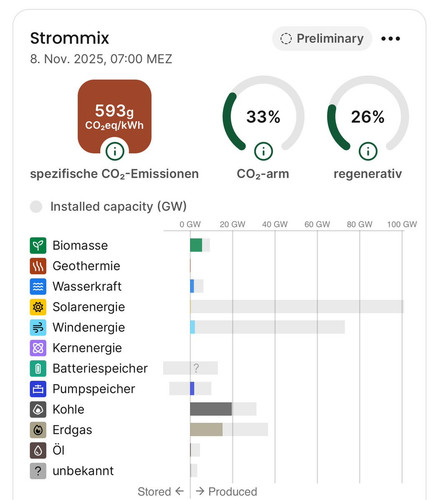Open info for spezifische CO₂-Emissionen

(x=115, y=151)
